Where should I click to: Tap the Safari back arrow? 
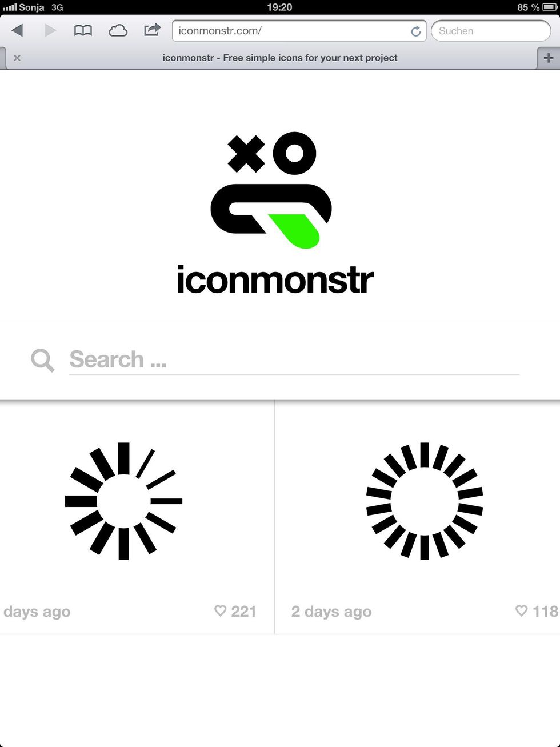pos(18,30)
